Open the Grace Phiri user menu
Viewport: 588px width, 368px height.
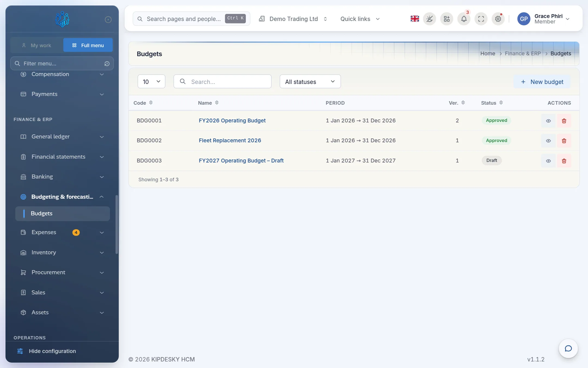[543, 19]
